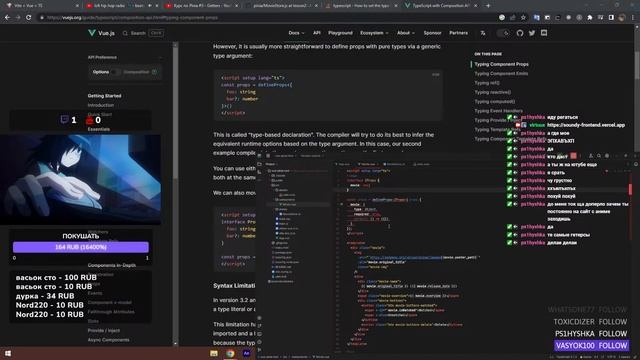Open File Explorer from the taskbar
This screenshot has width=640, height=360.
point(214,353)
